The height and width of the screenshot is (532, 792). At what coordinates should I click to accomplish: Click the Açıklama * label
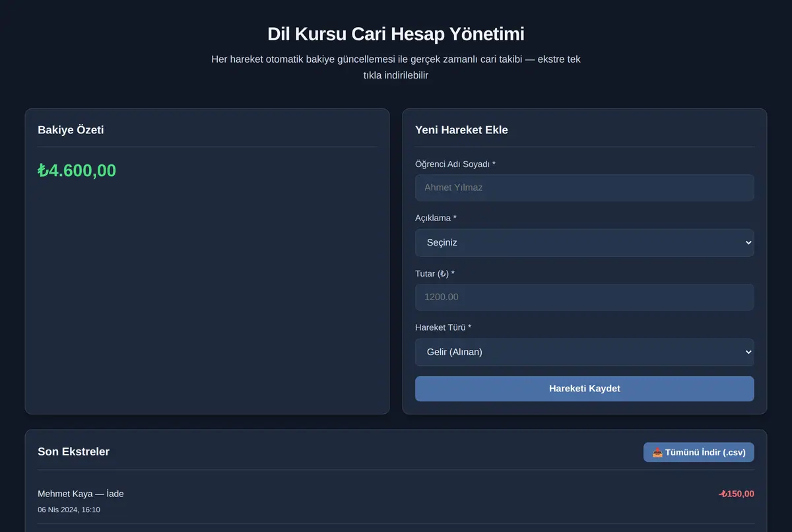(x=436, y=218)
